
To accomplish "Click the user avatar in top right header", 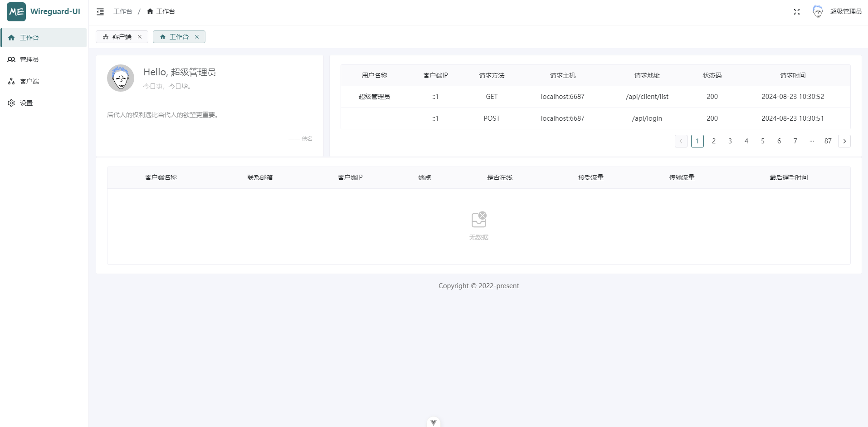I will point(817,12).
